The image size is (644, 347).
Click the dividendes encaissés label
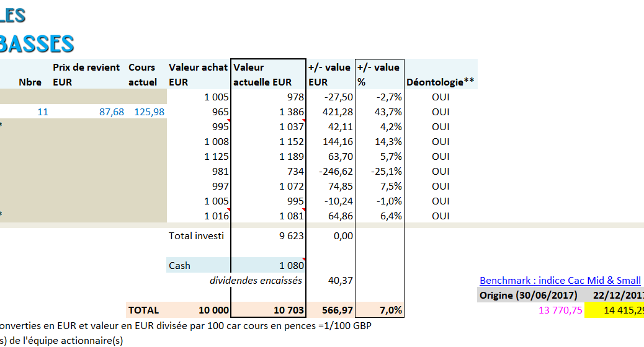coord(256,280)
